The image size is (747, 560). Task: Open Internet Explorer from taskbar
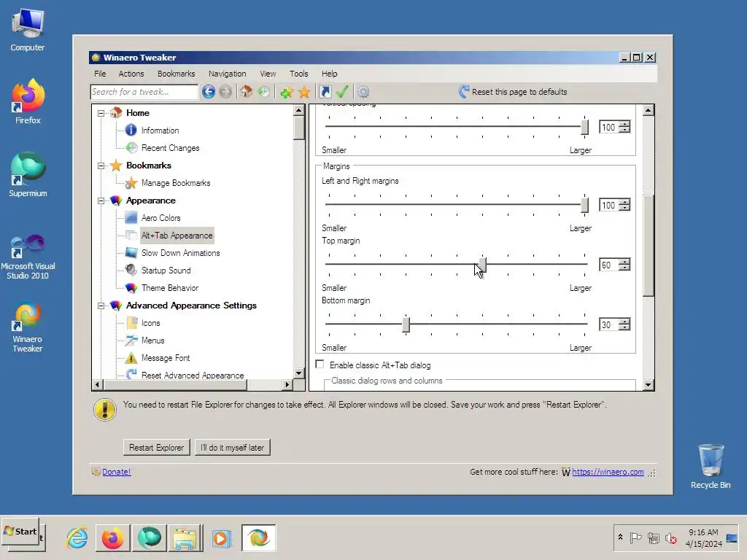[77, 538]
